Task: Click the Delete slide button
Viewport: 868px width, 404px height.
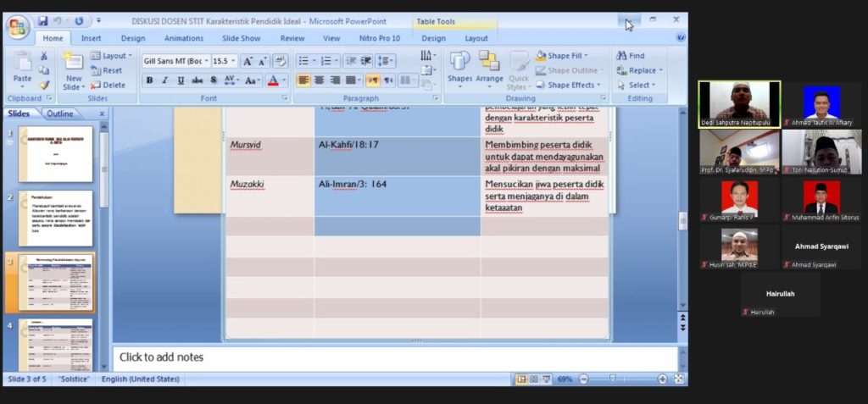Action: (x=108, y=85)
